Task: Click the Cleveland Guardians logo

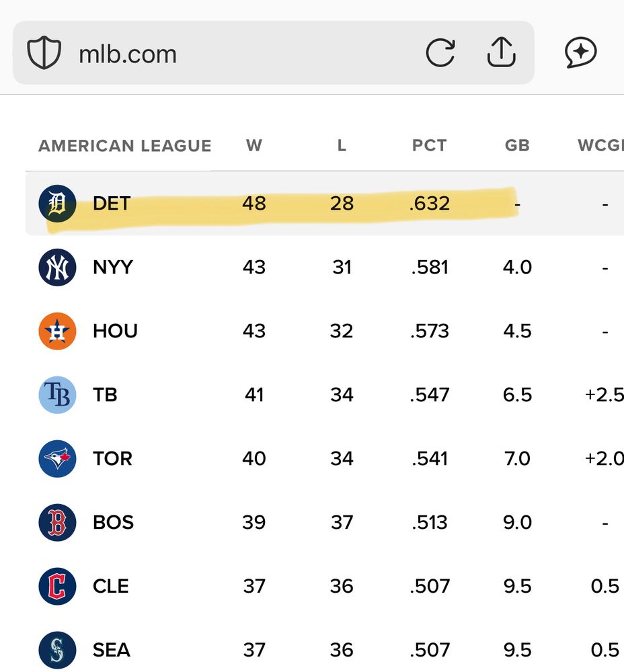Action: tap(57, 587)
